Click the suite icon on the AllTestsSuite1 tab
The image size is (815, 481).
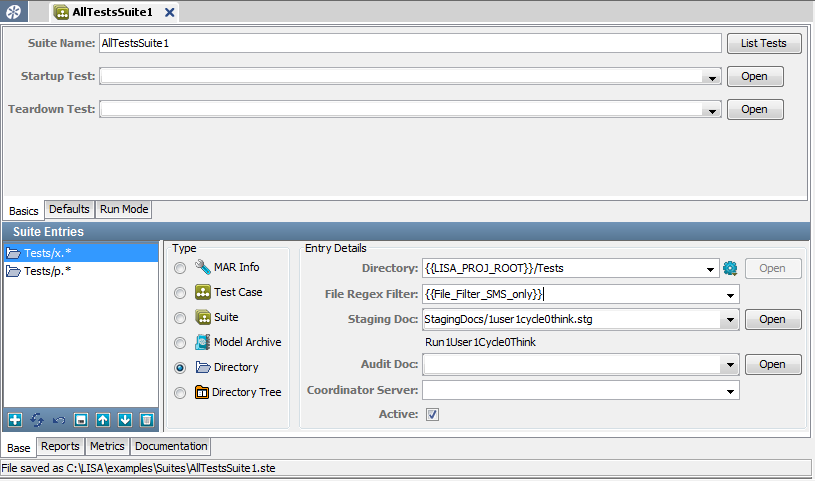[x=61, y=12]
